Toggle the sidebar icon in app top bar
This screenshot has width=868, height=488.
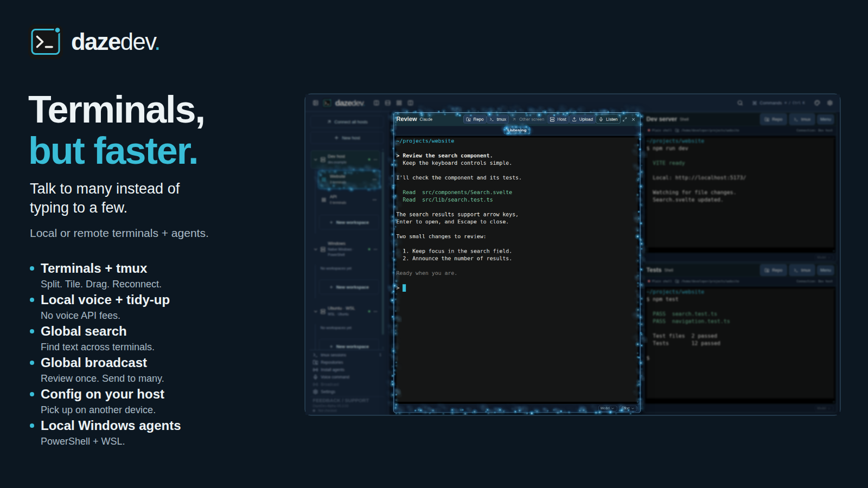(x=316, y=103)
